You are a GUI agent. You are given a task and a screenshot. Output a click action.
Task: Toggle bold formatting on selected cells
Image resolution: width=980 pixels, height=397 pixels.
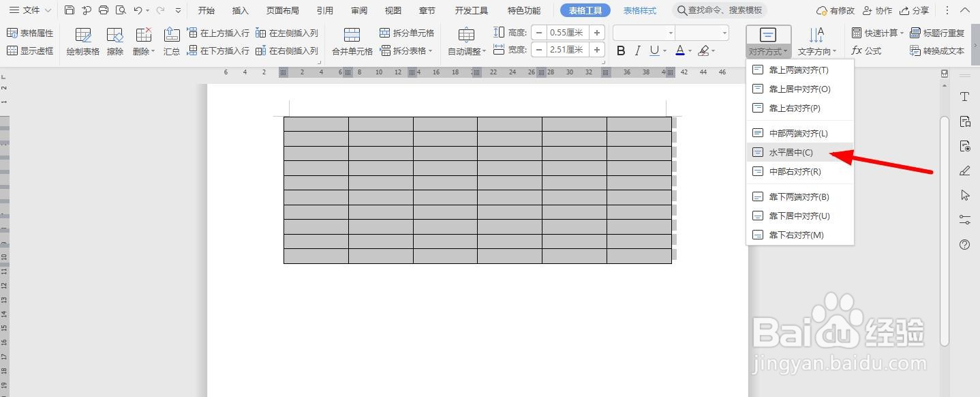click(620, 50)
